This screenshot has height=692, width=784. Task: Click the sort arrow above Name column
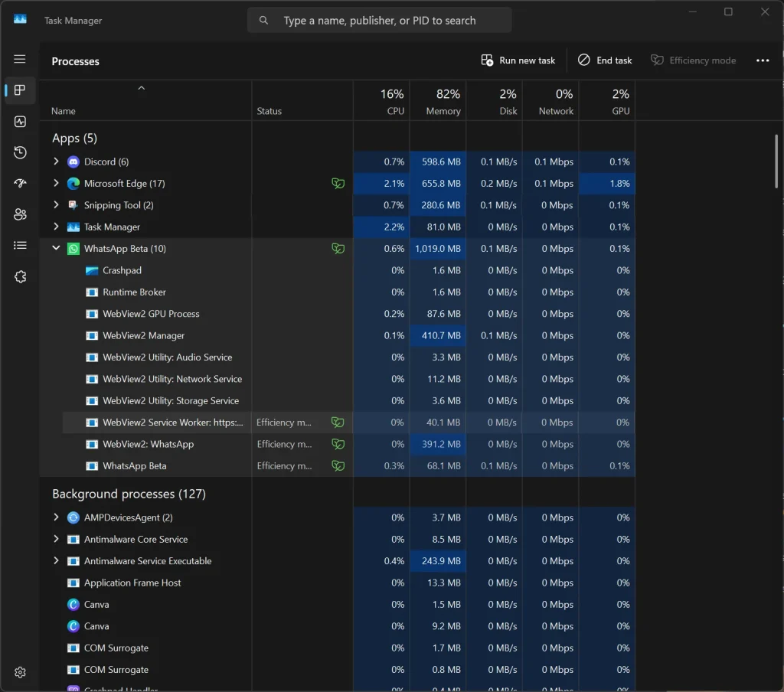coord(142,88)
